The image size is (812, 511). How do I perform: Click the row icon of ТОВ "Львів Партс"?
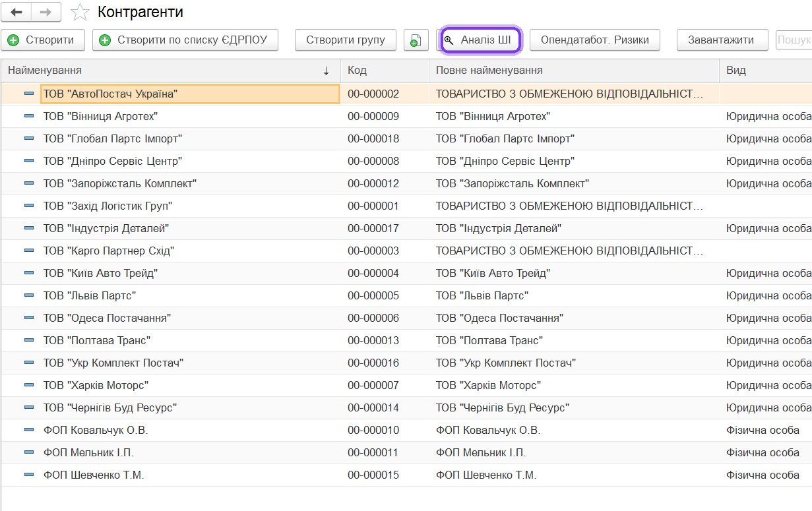coord(29,296)
